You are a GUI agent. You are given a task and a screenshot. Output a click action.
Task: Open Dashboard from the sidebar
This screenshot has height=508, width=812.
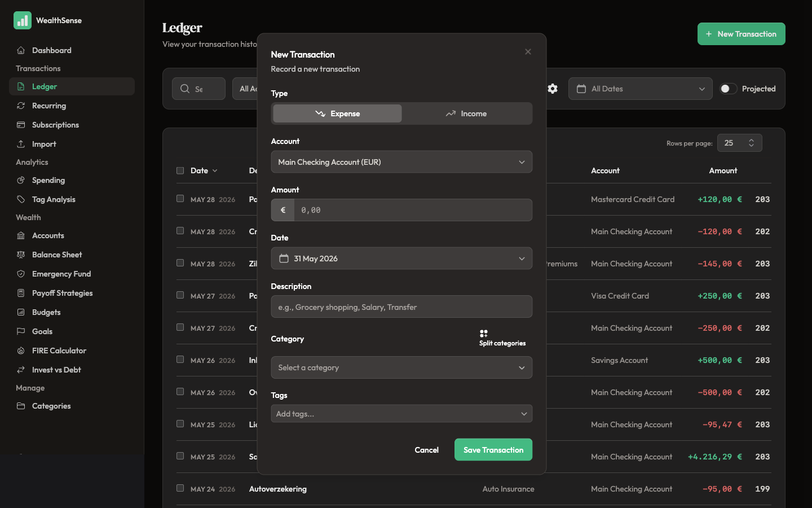click(72, 50)
